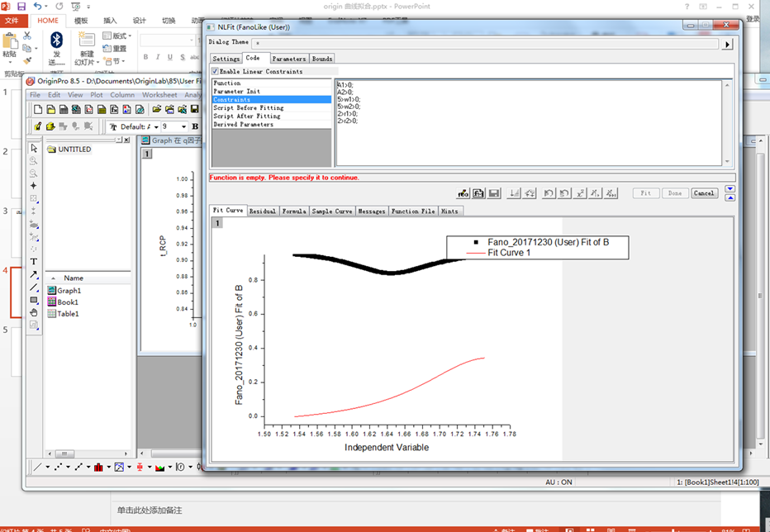Open the Dialog Theme flyout arrow
Screen dimensions: 770x532
point(727,44)
